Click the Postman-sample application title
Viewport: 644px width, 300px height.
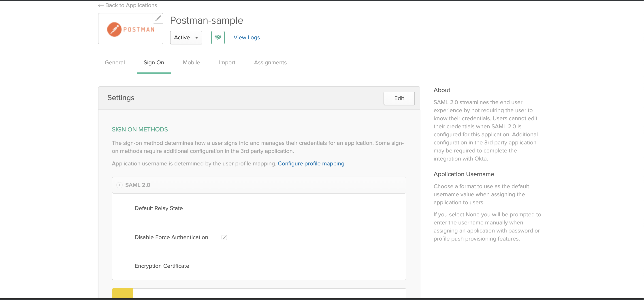pos(207,20)
